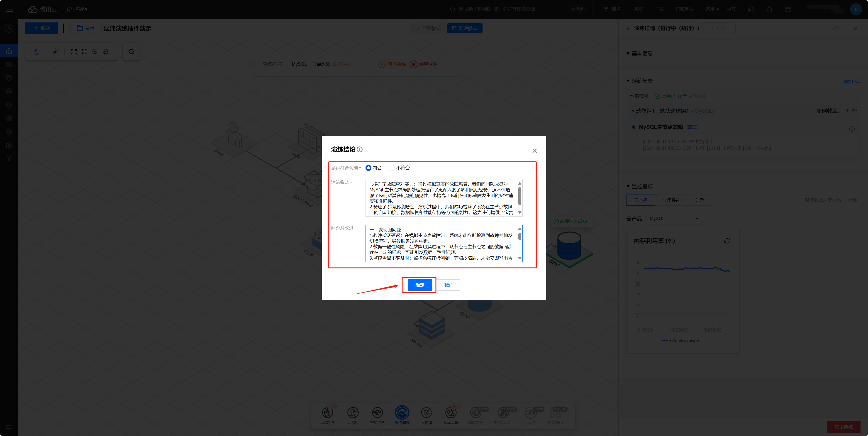Select the 告警 monitoring tab

click(700, 200)
